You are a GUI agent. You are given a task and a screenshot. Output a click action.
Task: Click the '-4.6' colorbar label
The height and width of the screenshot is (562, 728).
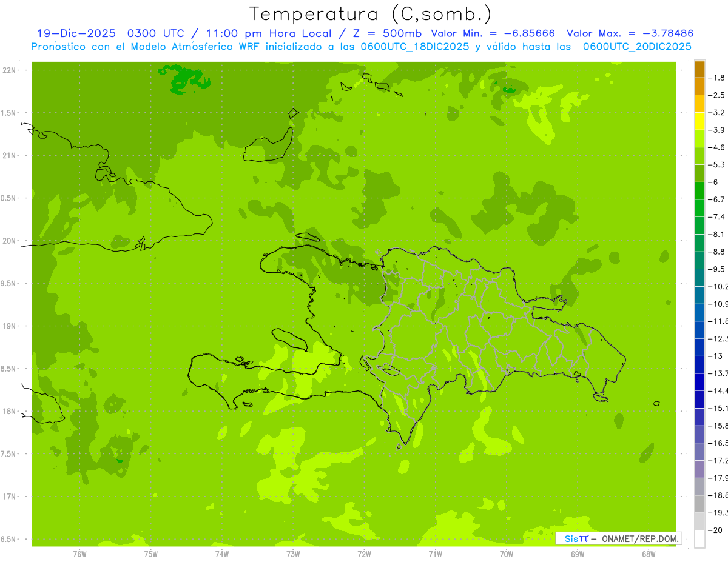716,147
